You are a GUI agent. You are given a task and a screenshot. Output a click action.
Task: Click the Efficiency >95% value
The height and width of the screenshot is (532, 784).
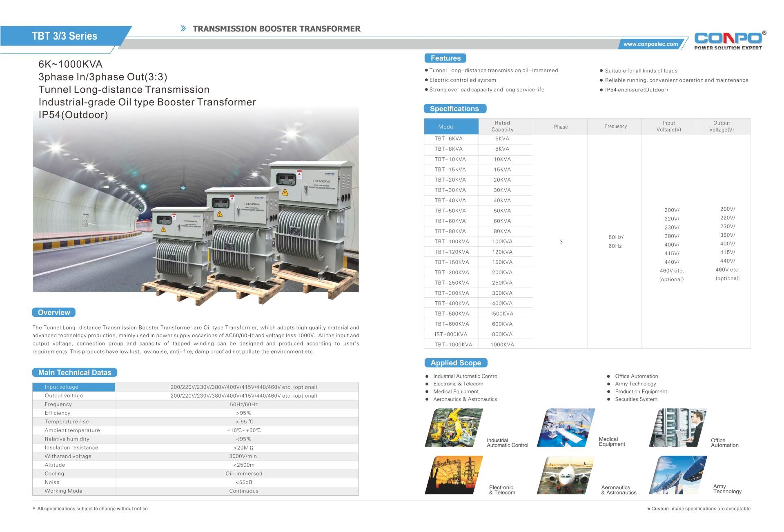244,413
